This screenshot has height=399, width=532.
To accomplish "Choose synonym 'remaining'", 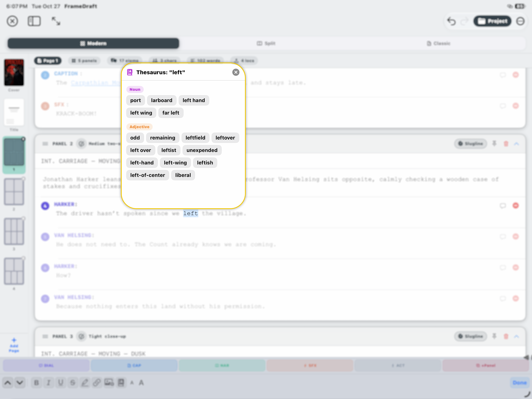I will point(163,138).
